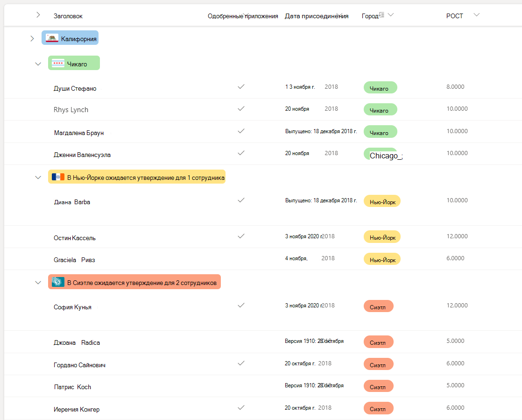Click approval checkmark for Души Стефано
Viewport: 522px width, 420px height.
click(x=241, y=87)
